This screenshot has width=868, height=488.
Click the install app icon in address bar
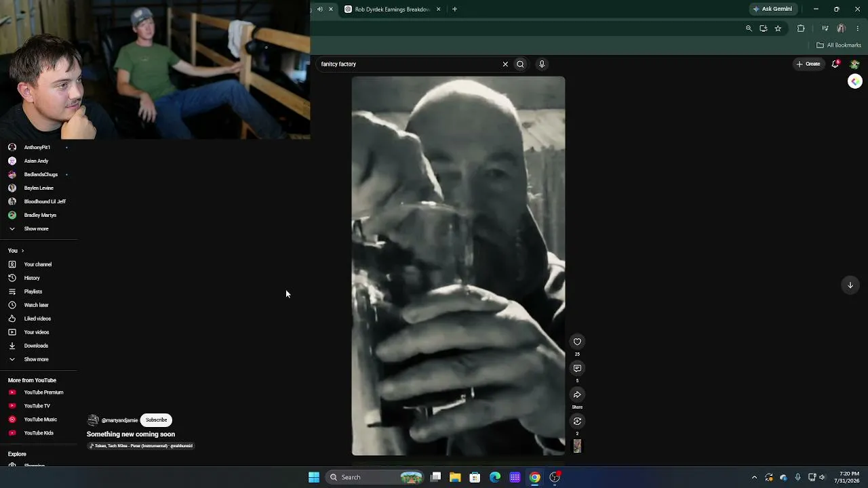pos(764,28)
